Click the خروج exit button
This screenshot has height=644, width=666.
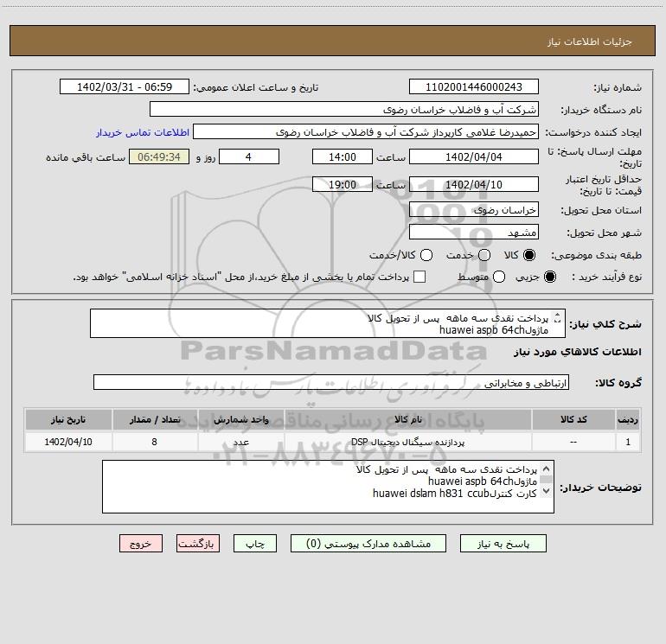(141, 544)
